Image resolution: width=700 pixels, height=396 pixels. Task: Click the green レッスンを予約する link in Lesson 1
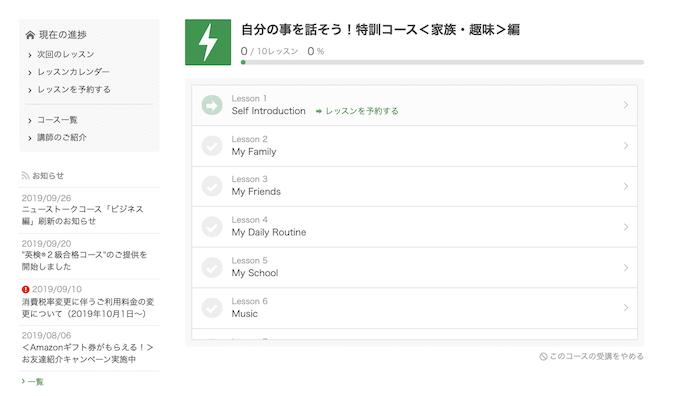click(x=362, y=111)
